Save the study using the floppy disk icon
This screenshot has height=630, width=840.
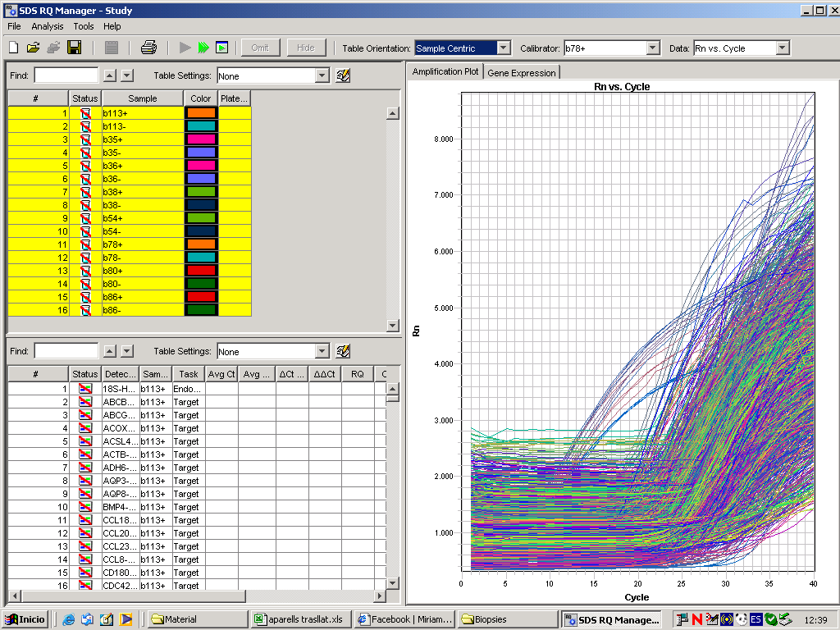pos(74,48)
